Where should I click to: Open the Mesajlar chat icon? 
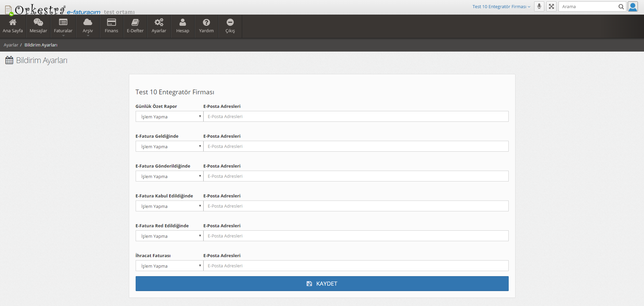(x=38, y=22)
